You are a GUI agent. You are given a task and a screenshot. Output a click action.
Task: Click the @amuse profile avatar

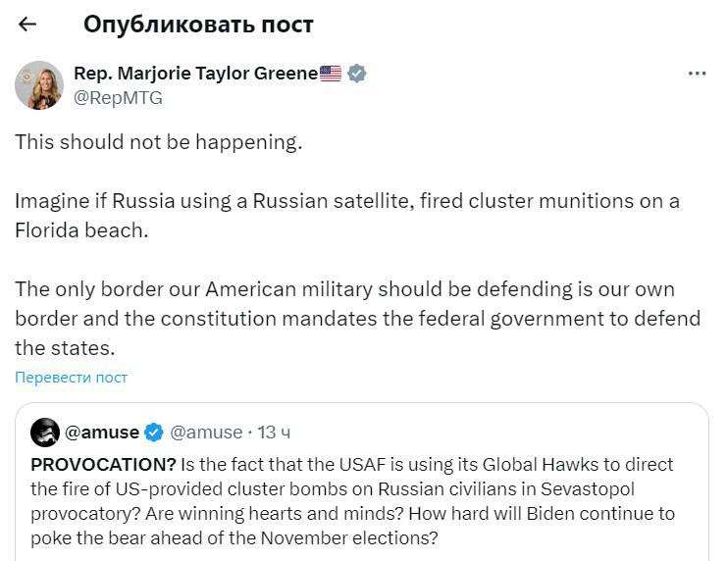pyautogui.click(x=45, y=432)
